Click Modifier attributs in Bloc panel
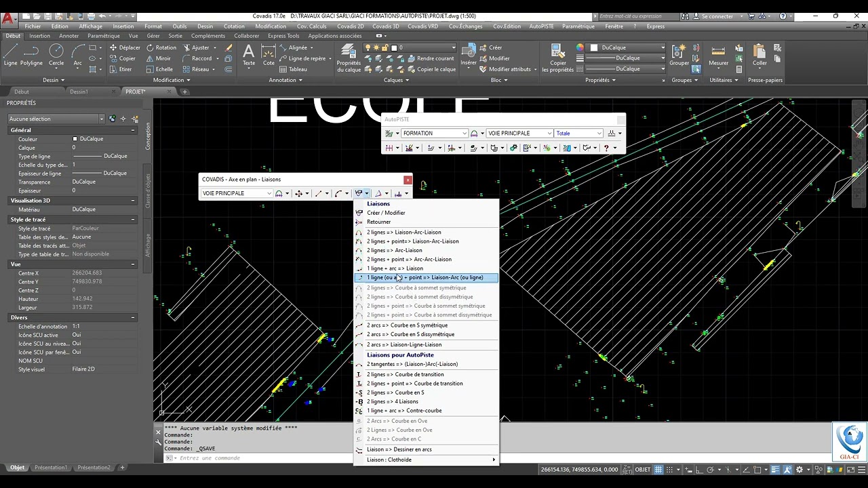 [505, 69]
